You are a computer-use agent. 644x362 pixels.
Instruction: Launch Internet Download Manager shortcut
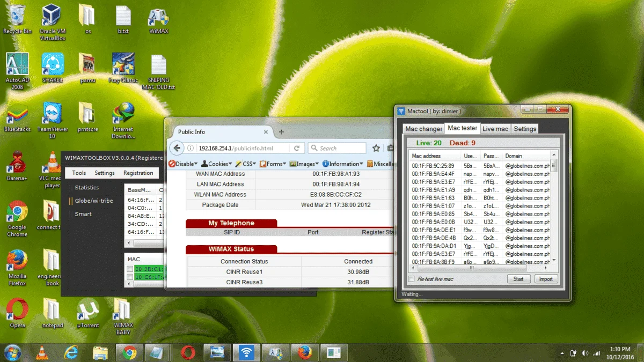[123, 121]
